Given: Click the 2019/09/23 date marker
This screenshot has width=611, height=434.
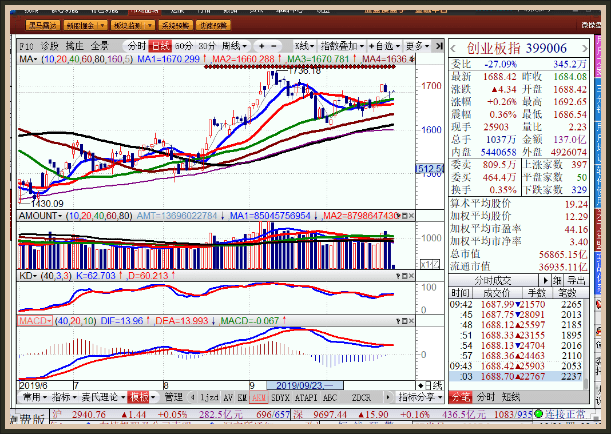Looking at the screenshot, I should [305, 386].
